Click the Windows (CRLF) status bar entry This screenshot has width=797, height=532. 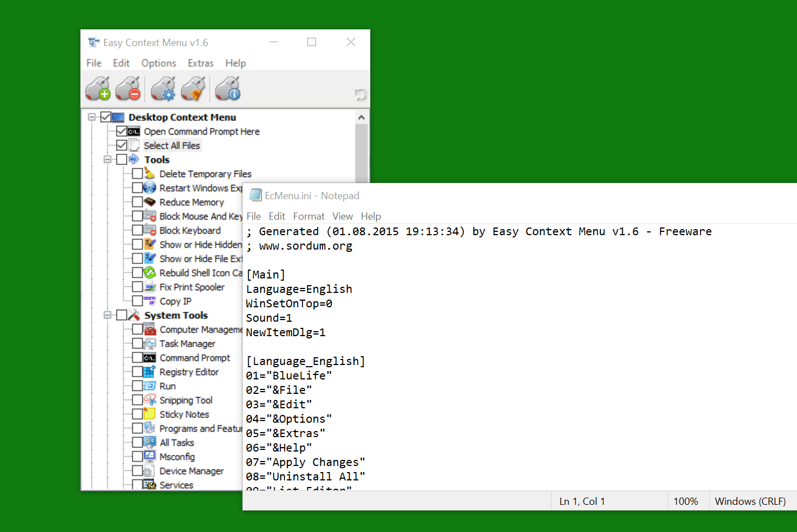click(x=750, y=501)
